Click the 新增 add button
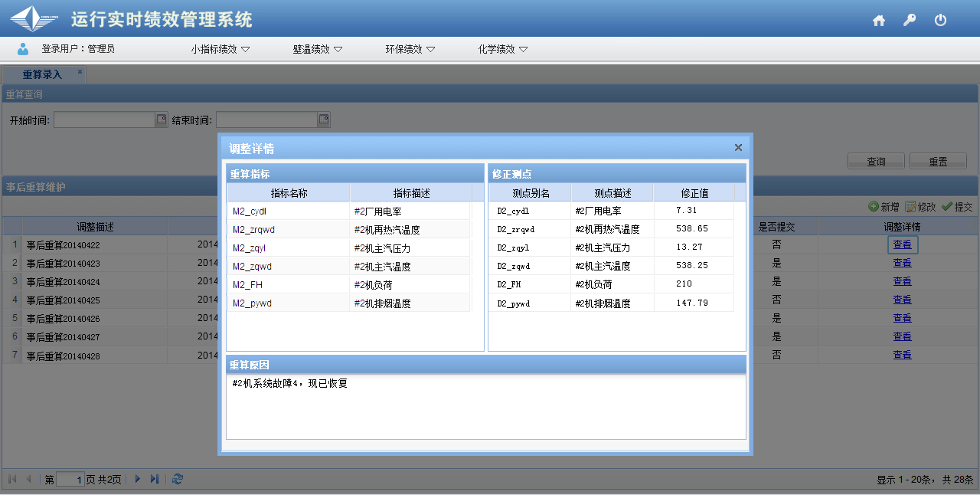The height and width of the screenshot is (495, 980). [884, 207]
